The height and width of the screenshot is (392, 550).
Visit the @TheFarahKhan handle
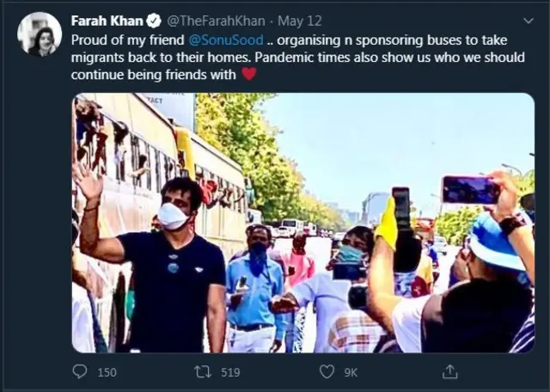211,21
